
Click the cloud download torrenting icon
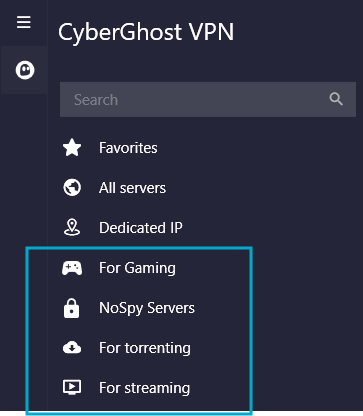(x=72, y=348)
